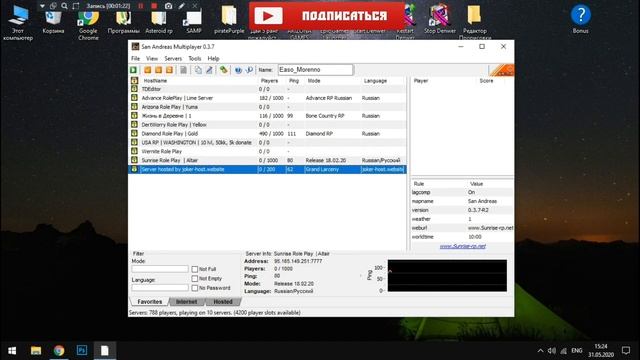Click the pencil draw icon in recorder bar
The height and width of the screenshot is (360, 640).
tap(182, 6)
